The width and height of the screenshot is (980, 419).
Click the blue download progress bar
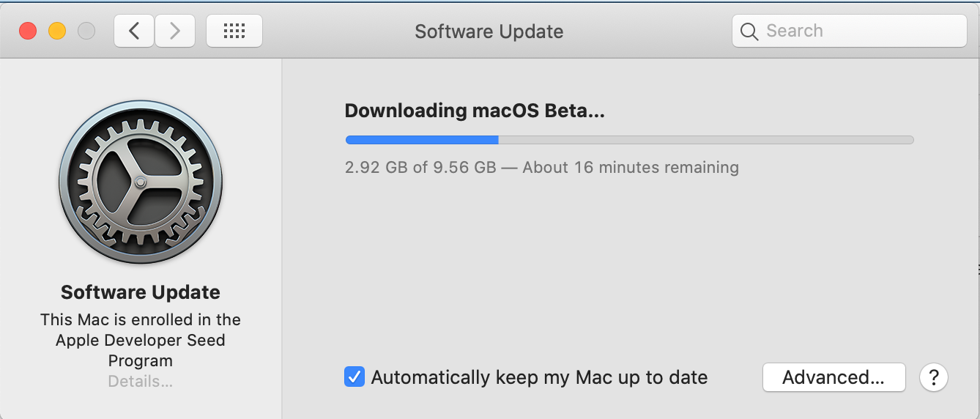click(422, 140)
